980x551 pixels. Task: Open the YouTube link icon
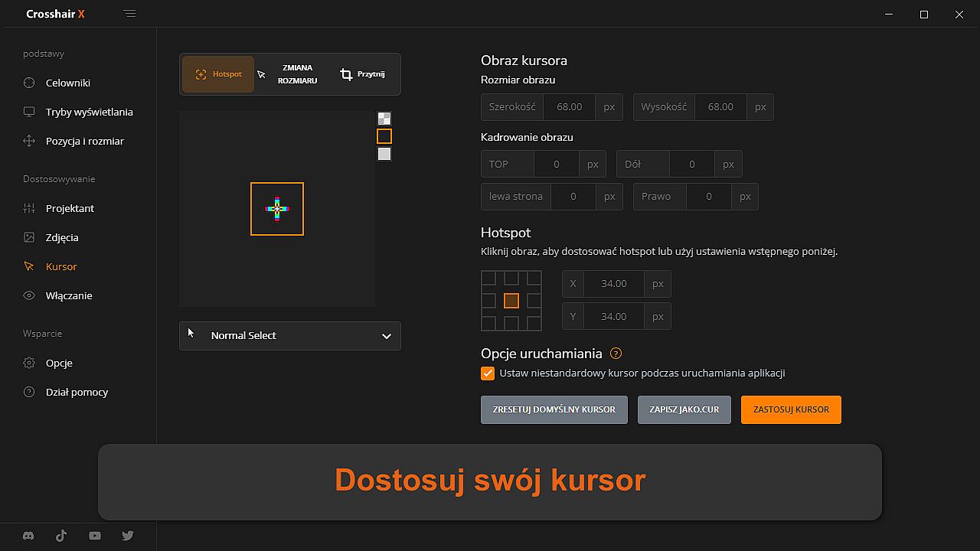95,536
